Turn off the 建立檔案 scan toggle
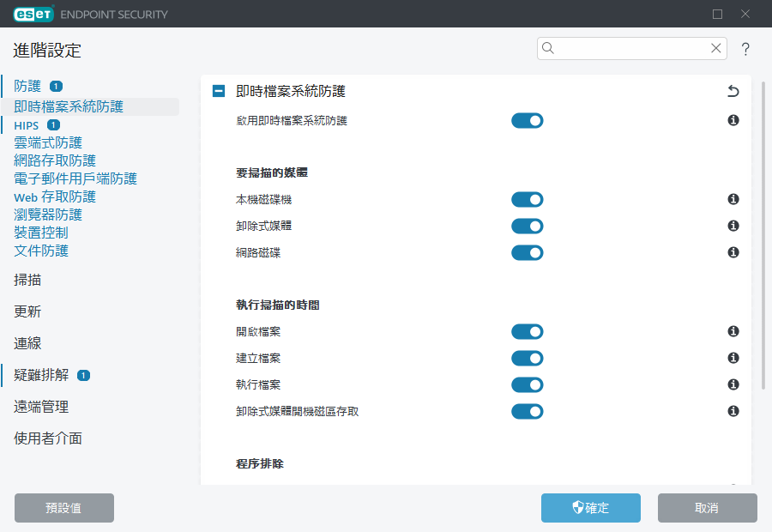Viewport: 772px width, 532px height. (528, 359)
